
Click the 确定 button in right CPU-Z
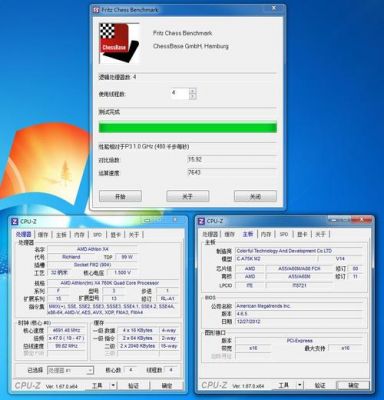click(x=354, y=385)
